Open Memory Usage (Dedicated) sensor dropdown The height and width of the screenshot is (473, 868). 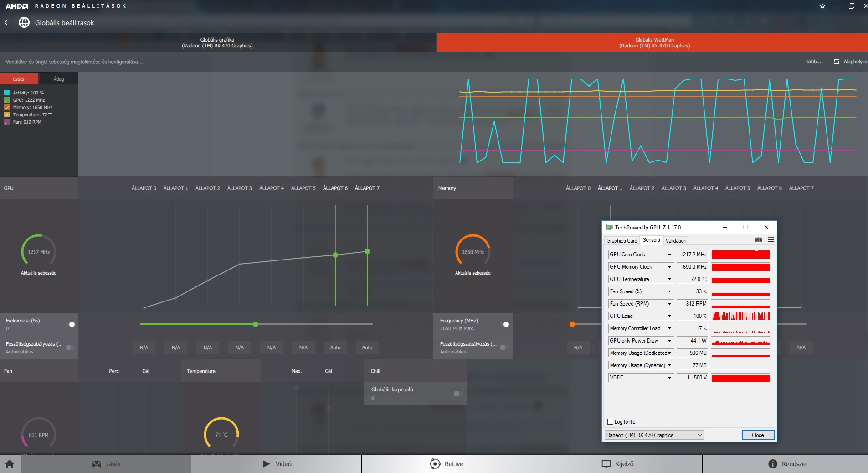(669, 353)
